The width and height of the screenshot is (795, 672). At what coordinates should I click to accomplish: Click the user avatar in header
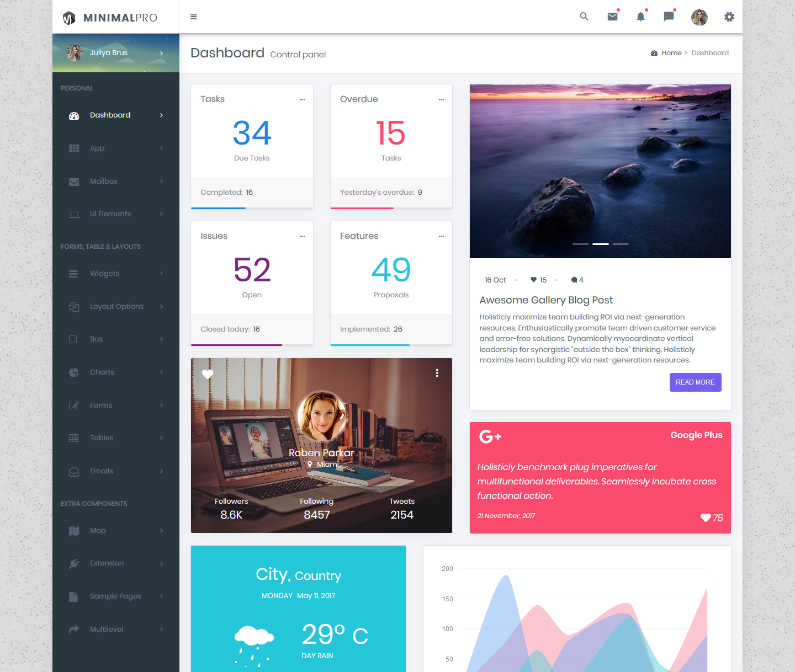coord(699,17)
